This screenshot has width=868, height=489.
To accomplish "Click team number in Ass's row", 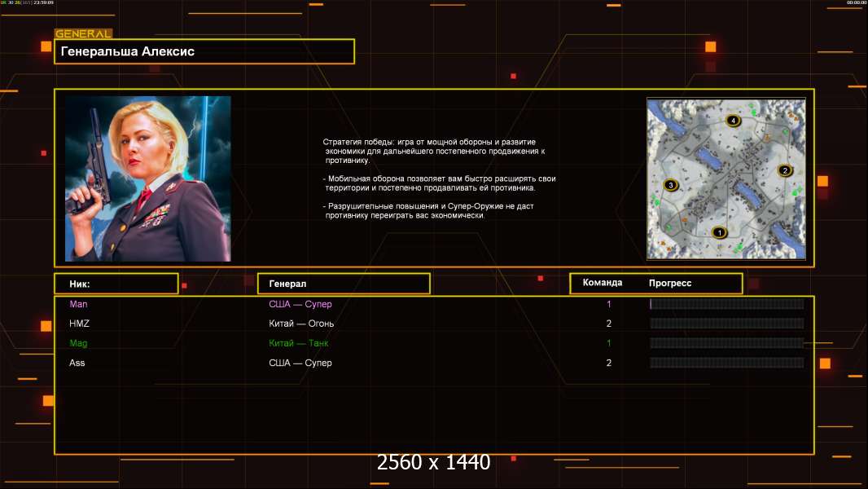I will [609, 363].
